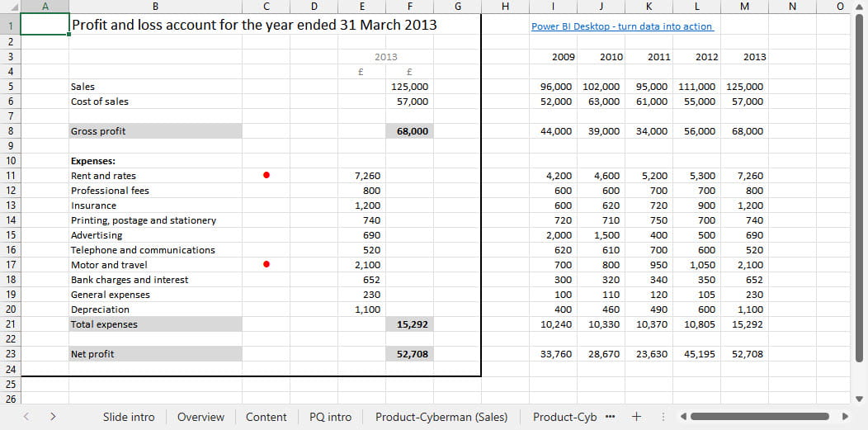Select column H header

506,7
